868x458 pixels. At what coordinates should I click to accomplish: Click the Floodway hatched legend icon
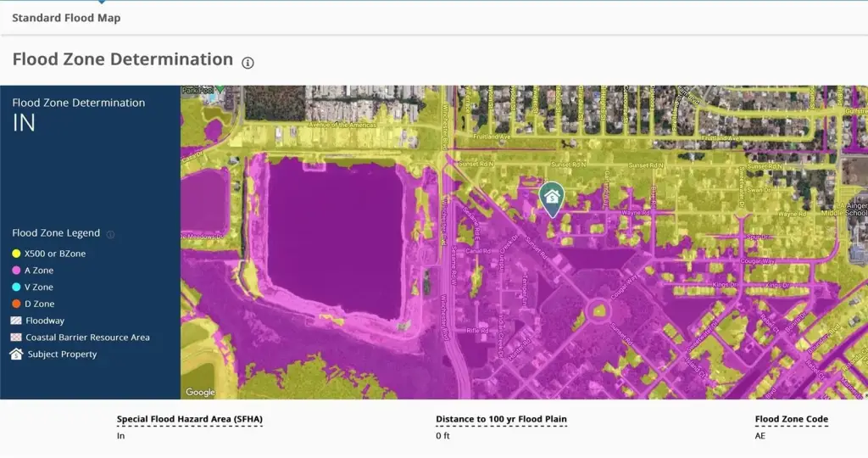pyautogui.click(x=16, y=321)
